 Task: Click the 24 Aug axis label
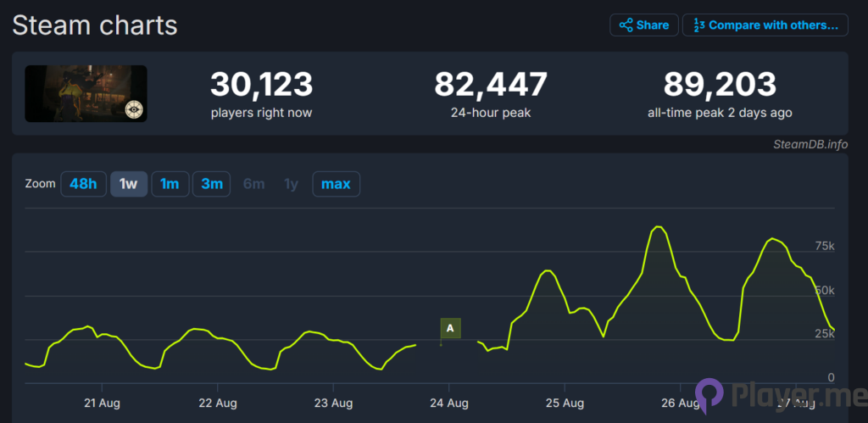(x=449, y=403)
